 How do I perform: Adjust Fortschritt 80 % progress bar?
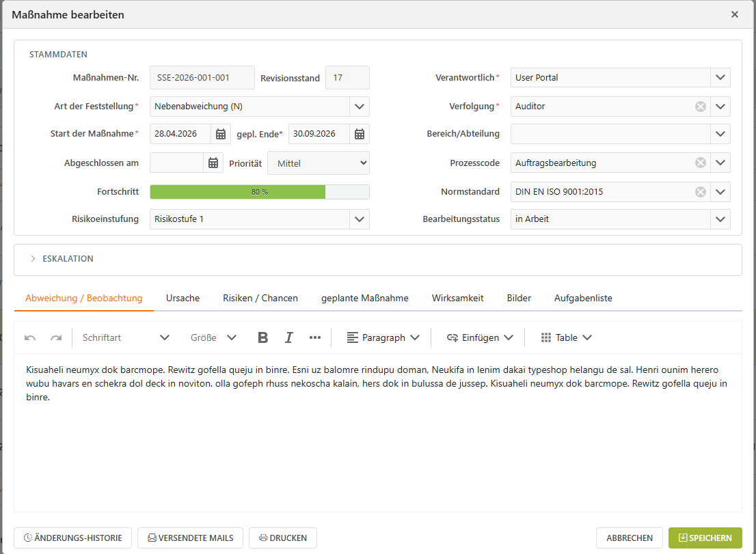[259, 192]
